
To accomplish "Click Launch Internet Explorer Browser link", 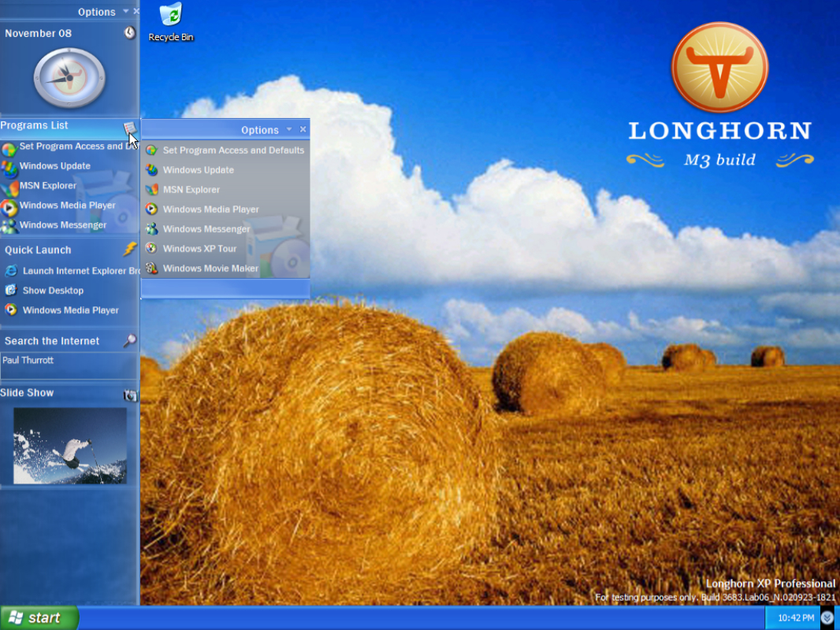I will tap(81, 271).
